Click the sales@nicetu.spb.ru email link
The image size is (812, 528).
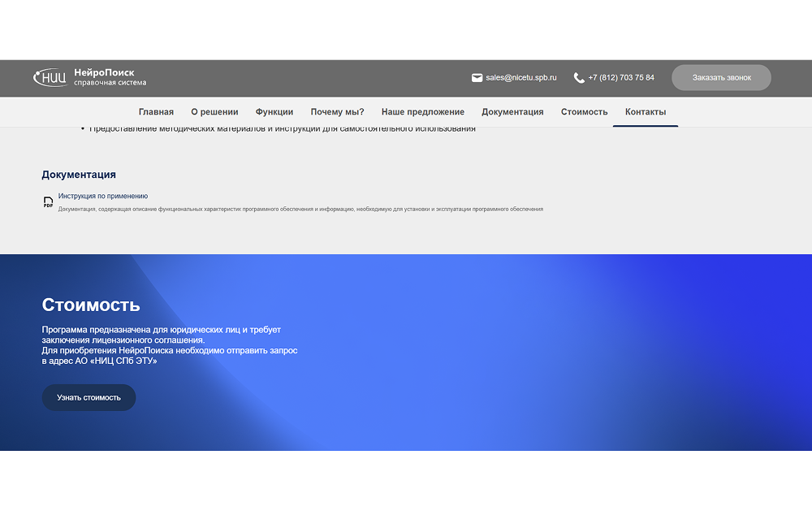521,78
